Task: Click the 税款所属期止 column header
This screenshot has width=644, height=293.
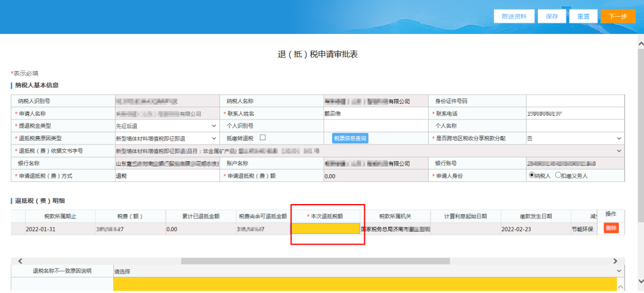Action: pyautogui.click(x=60, y=216)
